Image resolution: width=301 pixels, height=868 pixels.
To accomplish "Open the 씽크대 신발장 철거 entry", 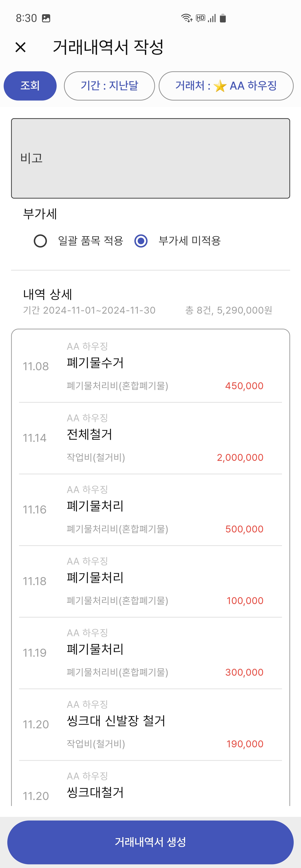I will click(x=150, y=725).
